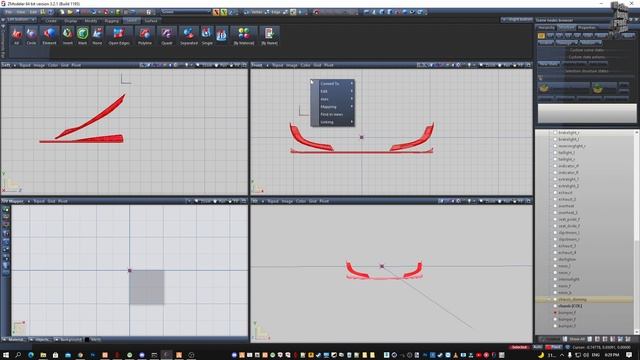This screenshot has width=640, height=360.
Task: Open the notification center in system tray
Action: click(x=629, y=355)
